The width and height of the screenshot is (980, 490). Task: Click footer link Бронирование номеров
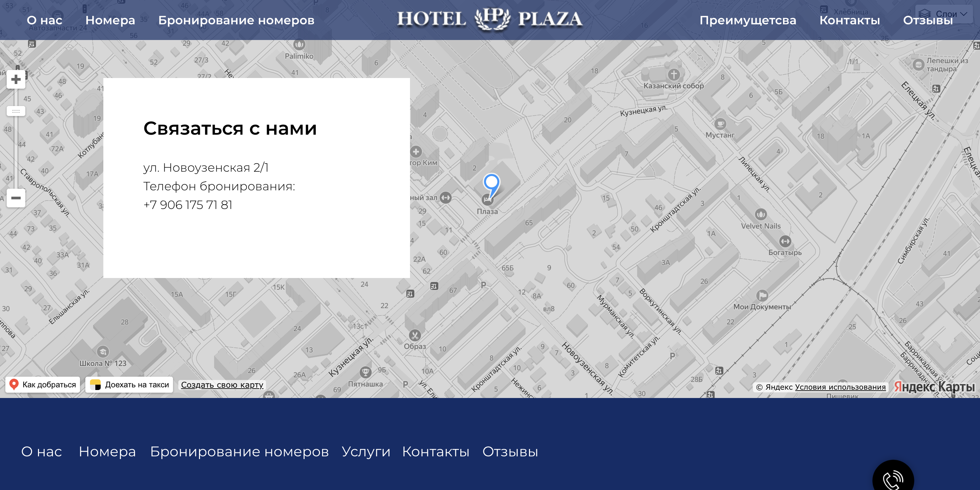coord(239,452)
